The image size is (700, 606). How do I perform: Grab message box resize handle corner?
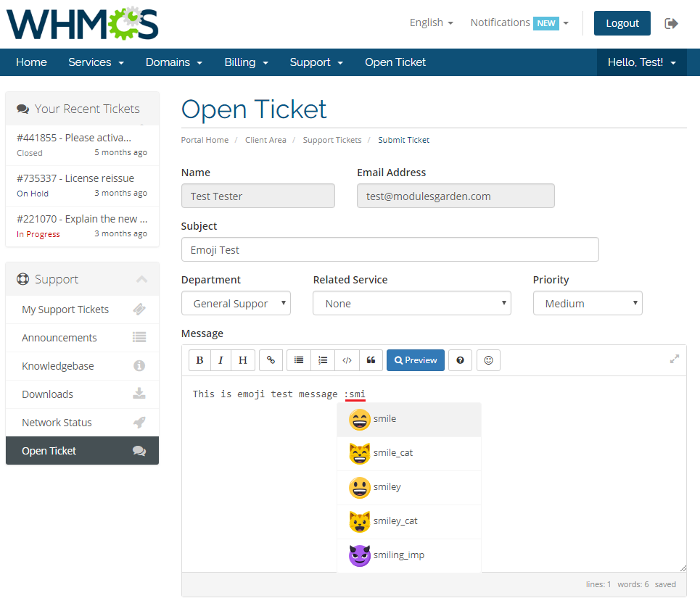(x=683, y=568)
